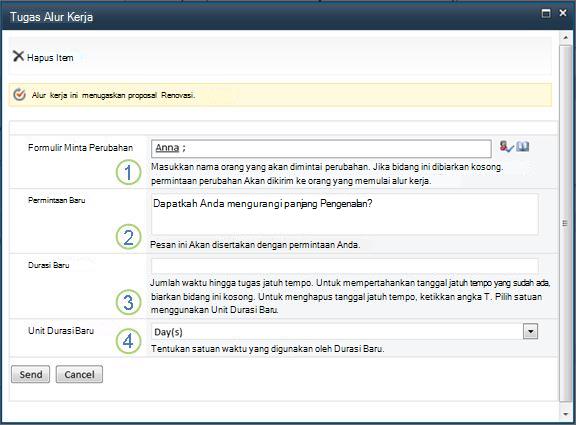The width and height of the screenshot is (576, 425).
Task: Click the Send button
Action: [30, 374]
